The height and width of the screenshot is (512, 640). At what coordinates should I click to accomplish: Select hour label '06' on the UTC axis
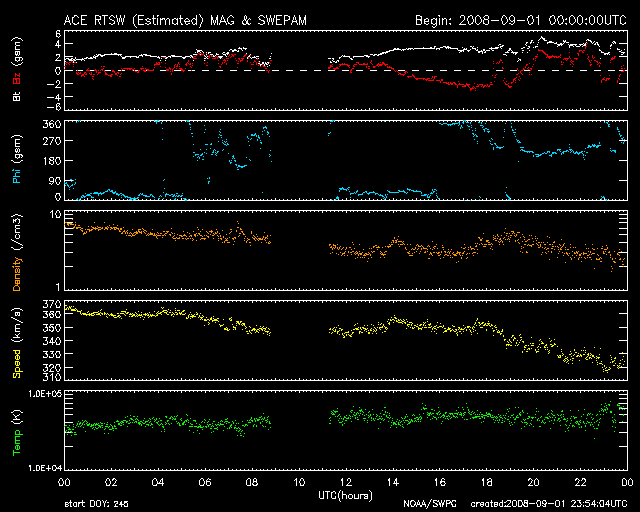(x=205, y=482)
